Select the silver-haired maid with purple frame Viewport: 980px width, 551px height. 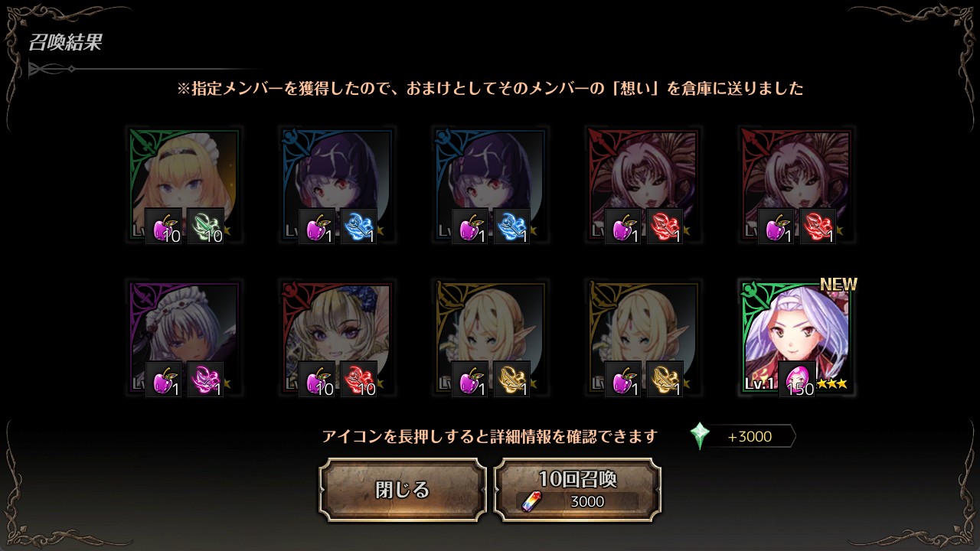pyautogui.click(x=184, y=337)
